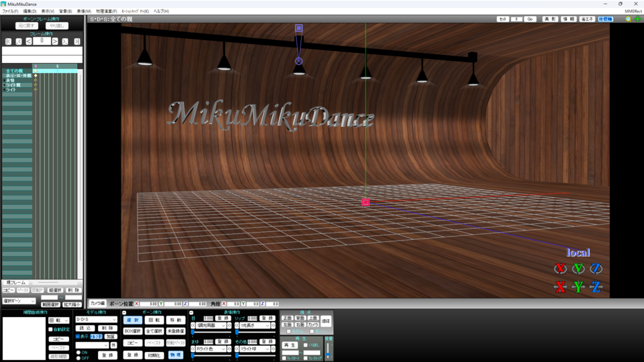Expand the 表情 timeline row
Image resolution: width=644 pixels, height=362 pixels.
4,80
